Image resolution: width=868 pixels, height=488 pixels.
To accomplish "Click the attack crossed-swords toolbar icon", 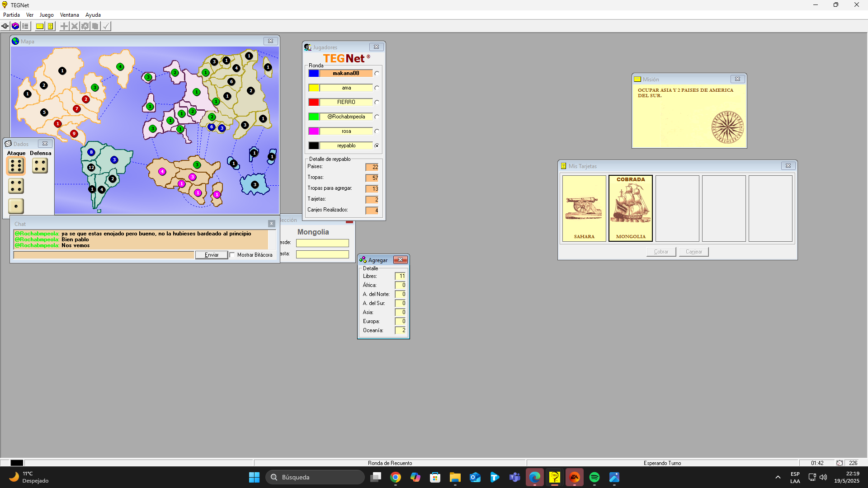I will (75, 26).
